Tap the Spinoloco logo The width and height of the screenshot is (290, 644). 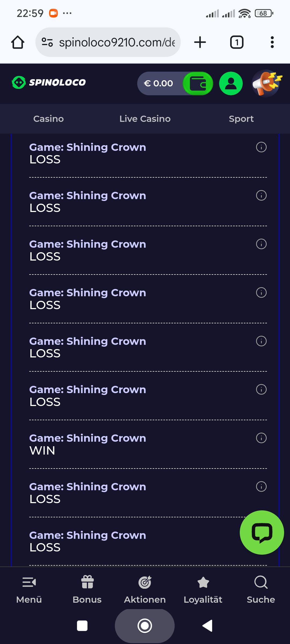pyautogui.click(x=49, y=82)
